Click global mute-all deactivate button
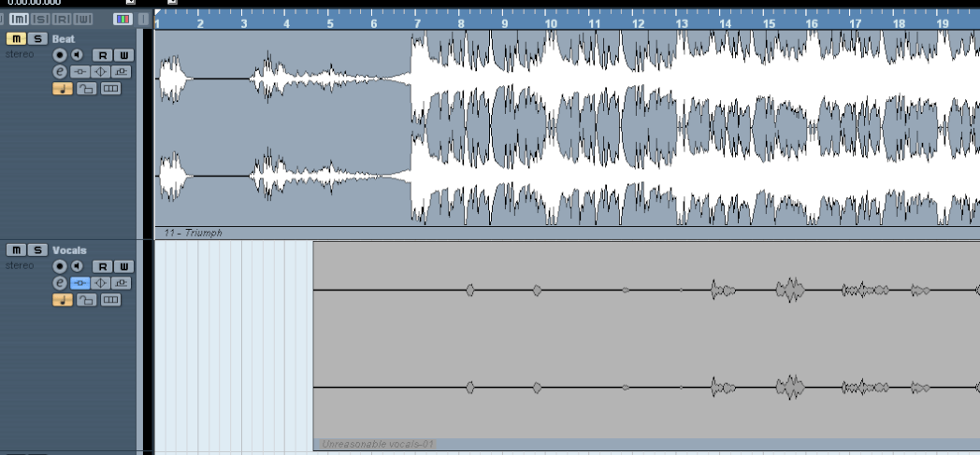 (20, 20)
